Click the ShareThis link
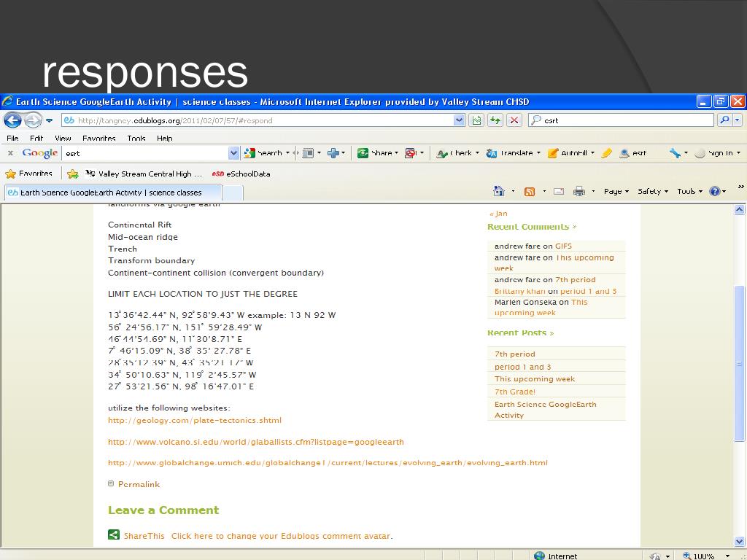The image size is (747, 560). 144,536
